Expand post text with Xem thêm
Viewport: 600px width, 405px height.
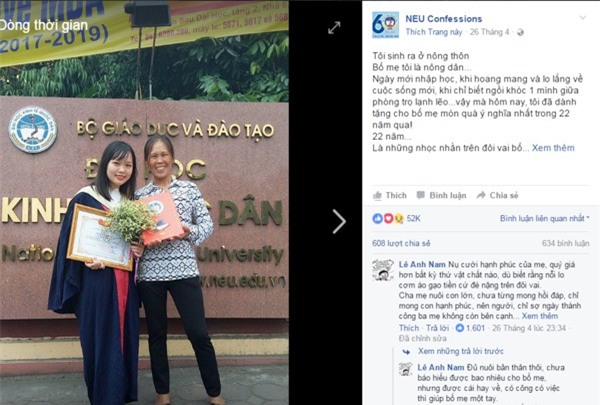[553, 148]
